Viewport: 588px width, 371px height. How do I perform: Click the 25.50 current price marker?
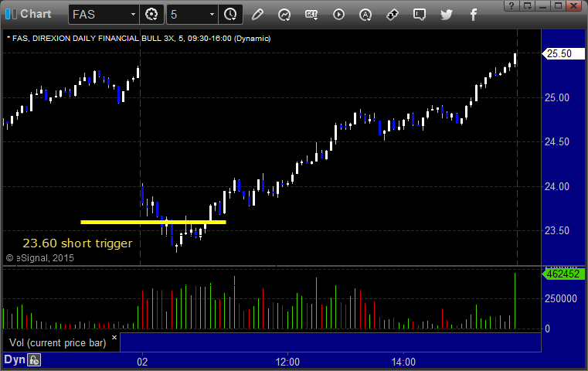563,53
